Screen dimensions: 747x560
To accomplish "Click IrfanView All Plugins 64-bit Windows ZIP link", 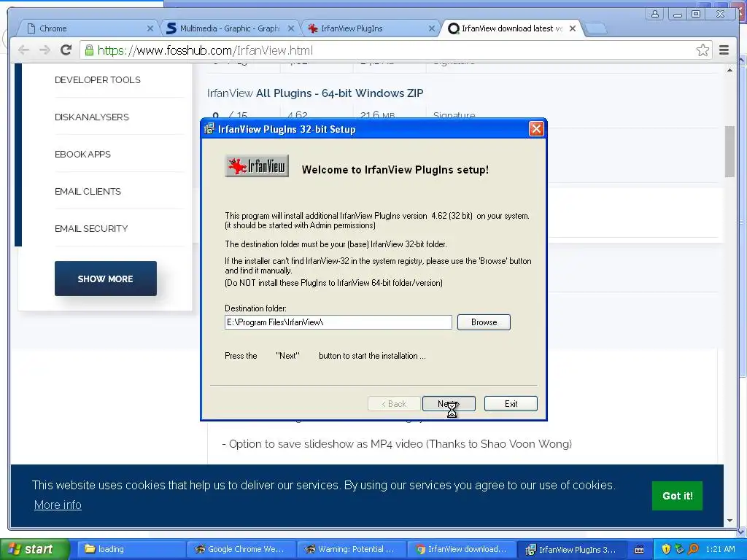I will pos(315,93).
